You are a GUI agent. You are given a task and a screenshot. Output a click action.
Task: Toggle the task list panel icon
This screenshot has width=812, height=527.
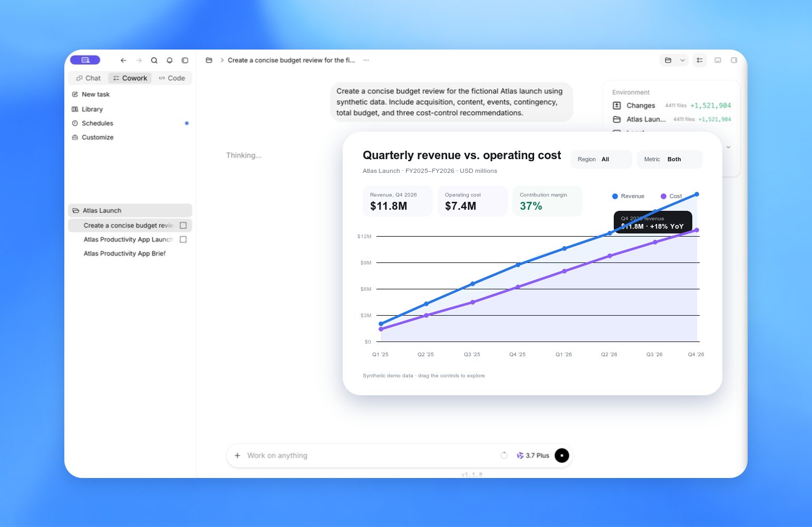[x=700, y=61]
